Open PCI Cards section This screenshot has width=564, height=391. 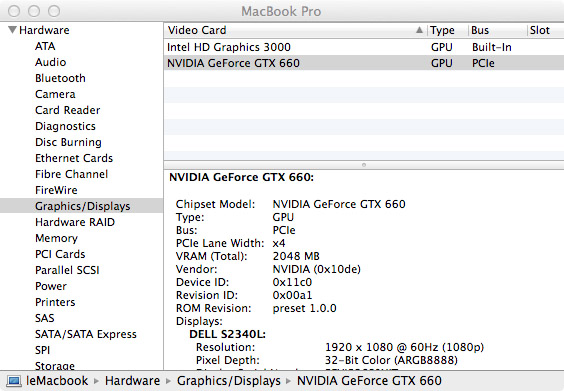(60, 254)
